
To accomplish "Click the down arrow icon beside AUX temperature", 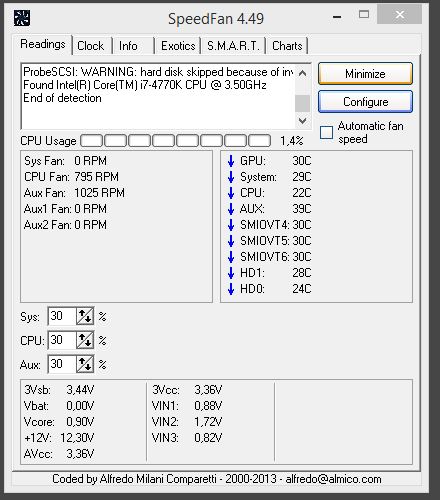I will (x=231, y=209).
